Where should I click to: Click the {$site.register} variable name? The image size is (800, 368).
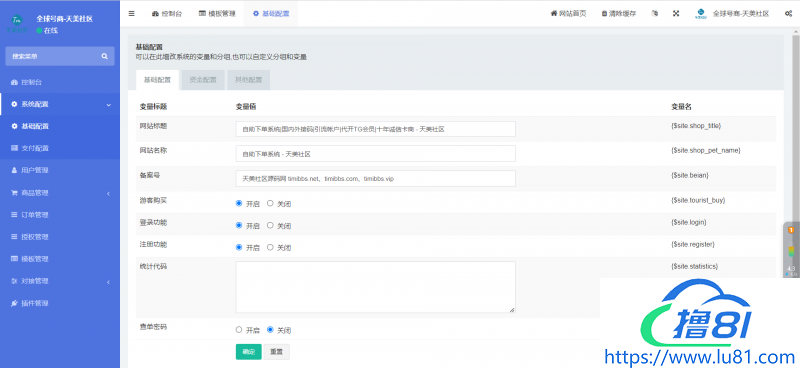(692, 244)
